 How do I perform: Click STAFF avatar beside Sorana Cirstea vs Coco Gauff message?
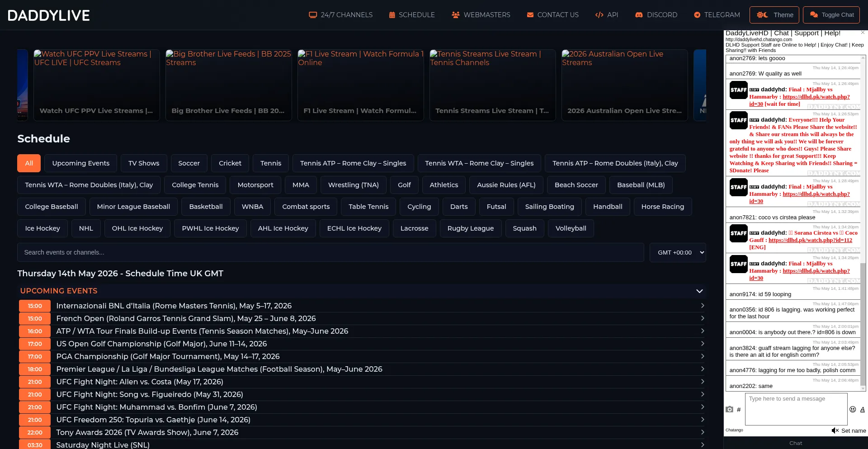[739, 233]
